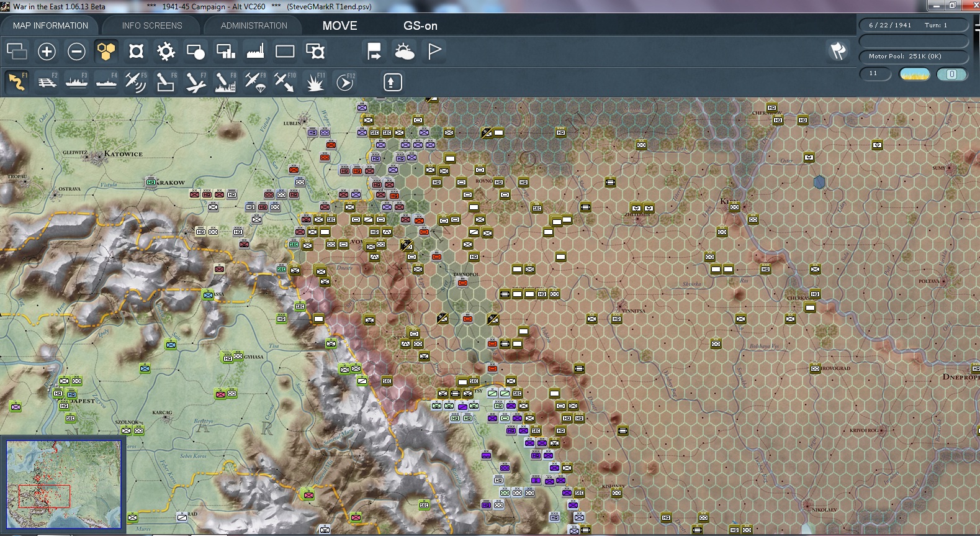The image size is (980, 536).
Task: Toggle the hex grid display icon
Action: (106, 51)
